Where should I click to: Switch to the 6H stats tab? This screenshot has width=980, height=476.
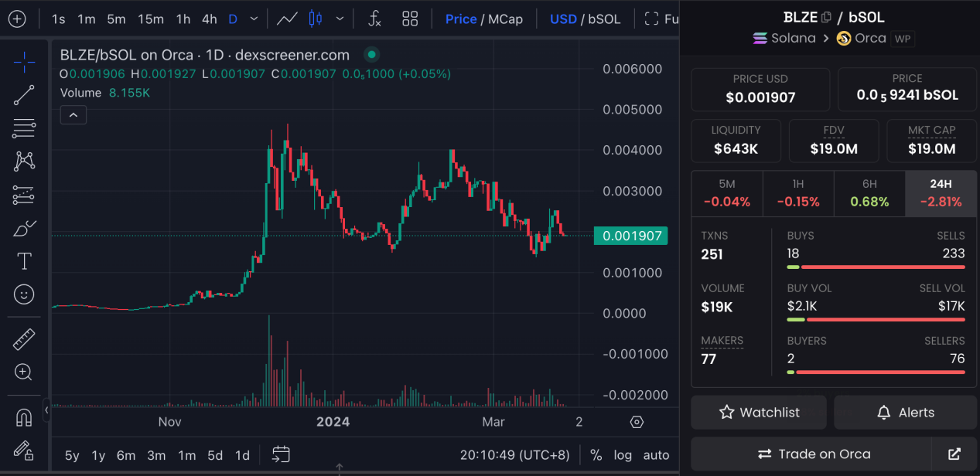click(869, 193)
